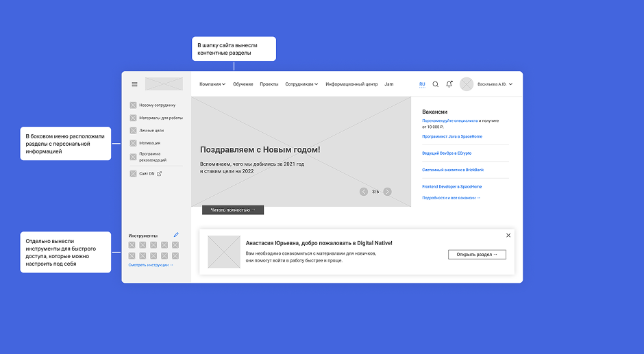Open the Информационный центр menu item
This screenshot has width=644, height=354.
[351, 84]
